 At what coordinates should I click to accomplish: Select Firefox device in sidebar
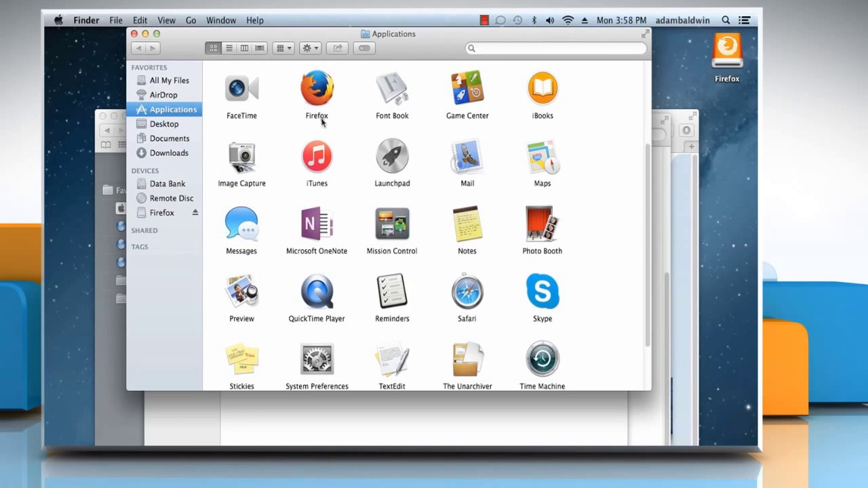click(162, 213)
